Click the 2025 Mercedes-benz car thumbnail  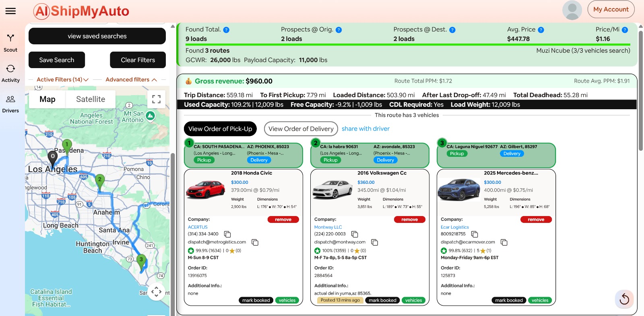[458, 189]
